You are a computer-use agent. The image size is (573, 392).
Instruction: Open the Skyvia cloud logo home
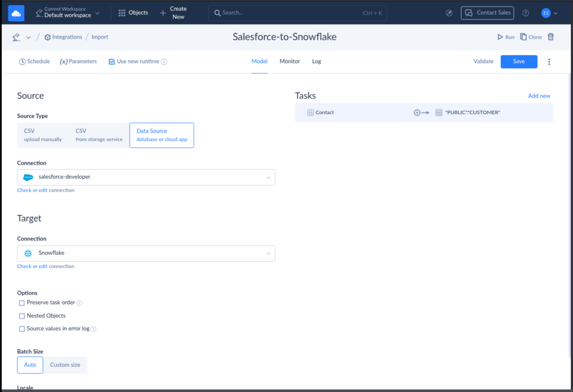tap(16, 13)
